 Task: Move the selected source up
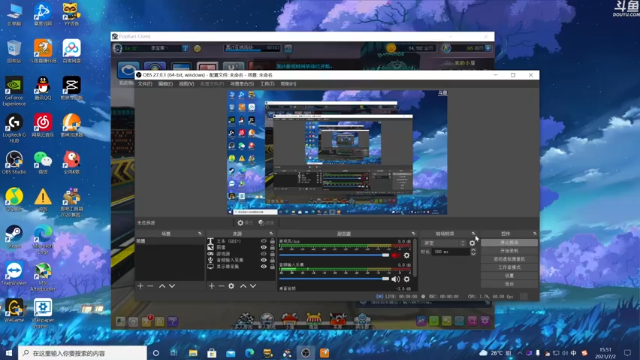[x=243, y=286]
